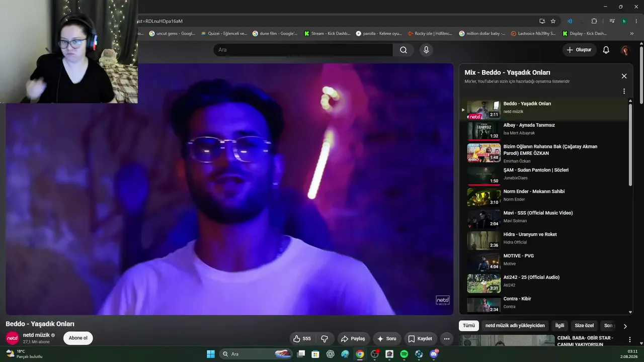The width and height of the screenshot is (644, 362).
Task: Open the 'Rocky izle' bookmark
Action: 430,34
